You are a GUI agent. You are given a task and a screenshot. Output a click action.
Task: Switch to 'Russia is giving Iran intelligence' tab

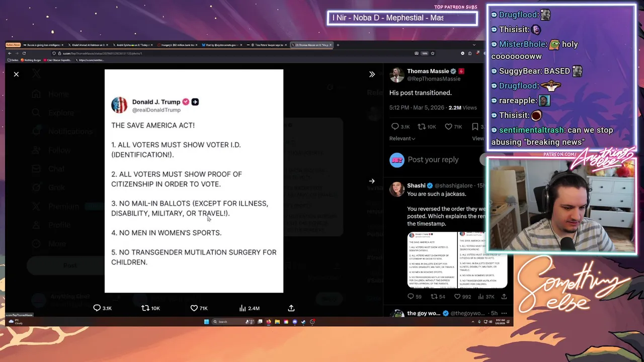[x=44, y=45]
